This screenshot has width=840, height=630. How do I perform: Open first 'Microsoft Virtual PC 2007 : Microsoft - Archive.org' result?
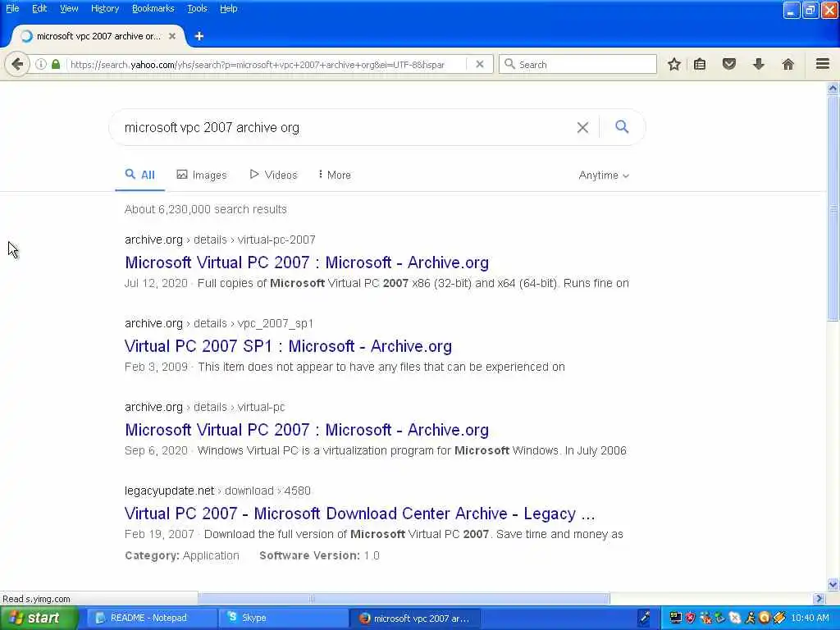coord(307,262)
